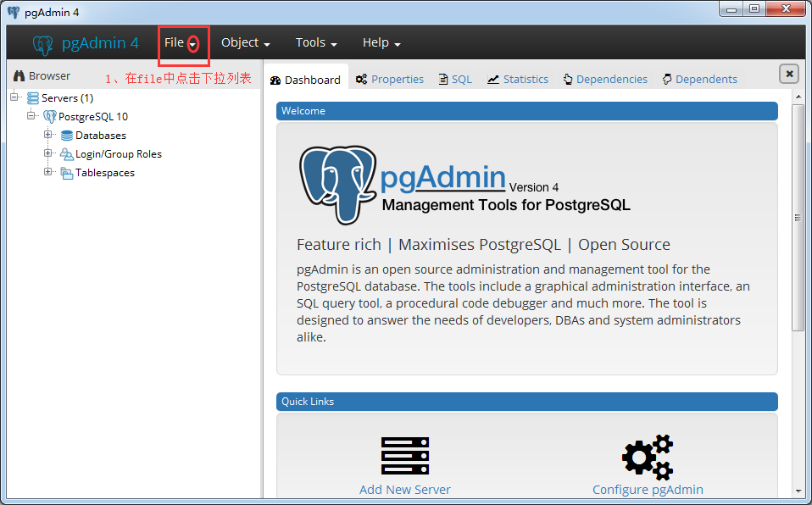The width and height of the screenshot is (812, 505).
Task: Click the Quick Links panel header
Action: click(x=526, y=402)
